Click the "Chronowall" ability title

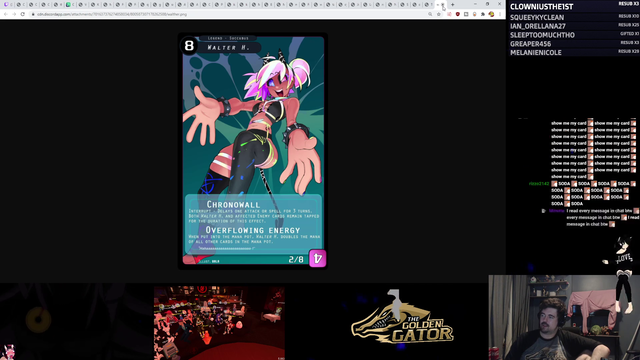[233, 204]
